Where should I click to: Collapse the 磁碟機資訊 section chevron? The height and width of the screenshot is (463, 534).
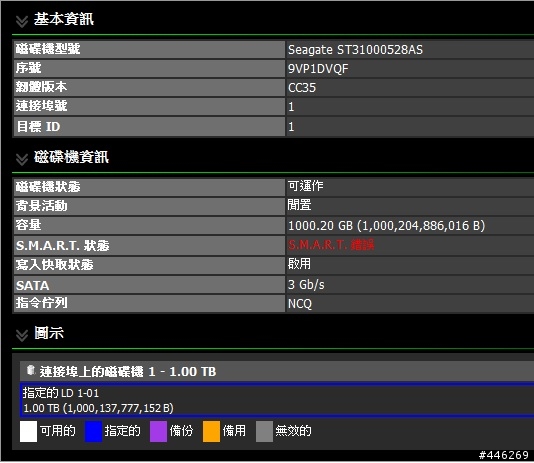tap(22, 159)
